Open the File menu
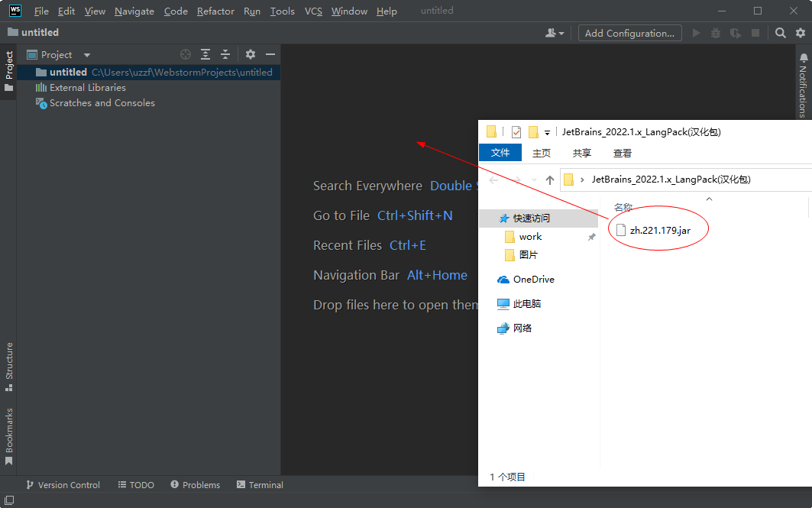The image size is (812, 508). tap(41, 11)
